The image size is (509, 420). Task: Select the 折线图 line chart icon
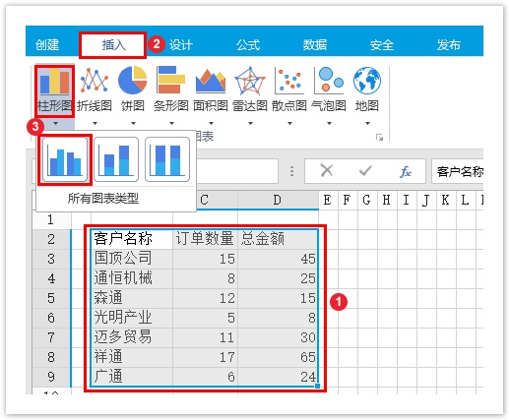coord(95,81)
